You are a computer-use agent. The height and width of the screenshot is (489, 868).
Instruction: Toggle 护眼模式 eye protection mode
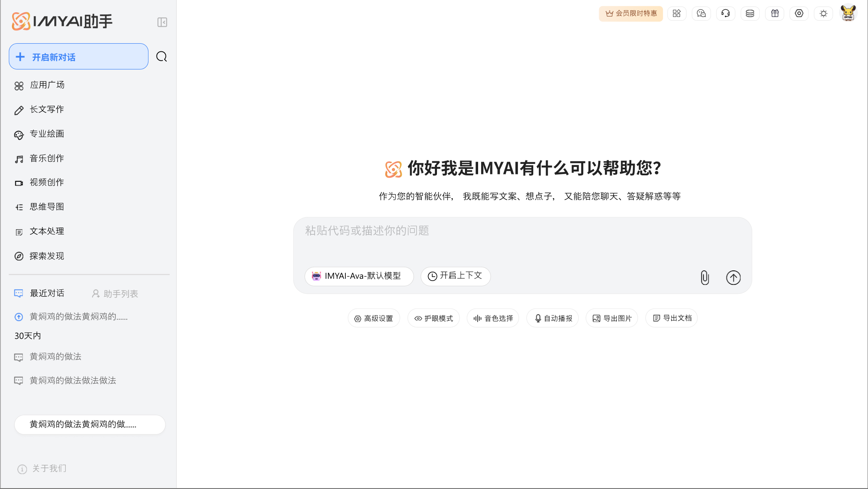434,318
